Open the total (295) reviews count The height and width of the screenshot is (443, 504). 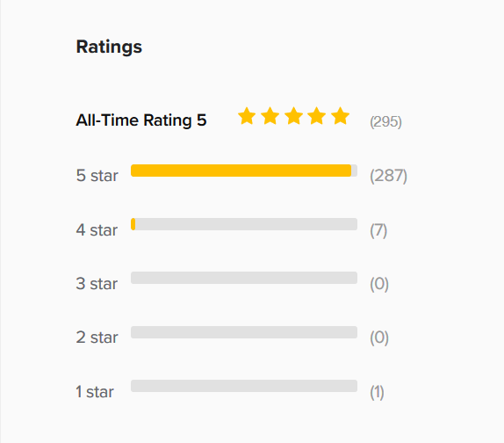(385, 122)
